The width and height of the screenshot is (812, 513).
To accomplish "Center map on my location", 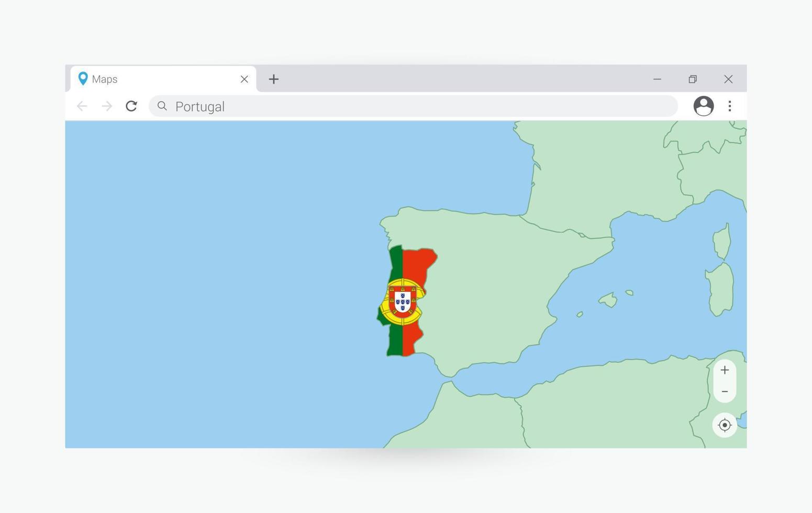I will [x=725, y=425].
